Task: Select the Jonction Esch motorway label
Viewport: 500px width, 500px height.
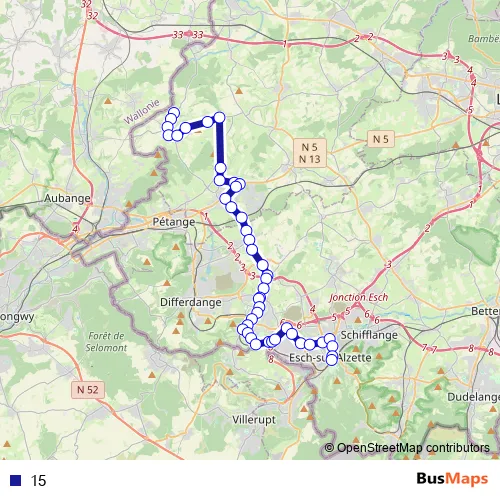Action: (x=359, y=297)
